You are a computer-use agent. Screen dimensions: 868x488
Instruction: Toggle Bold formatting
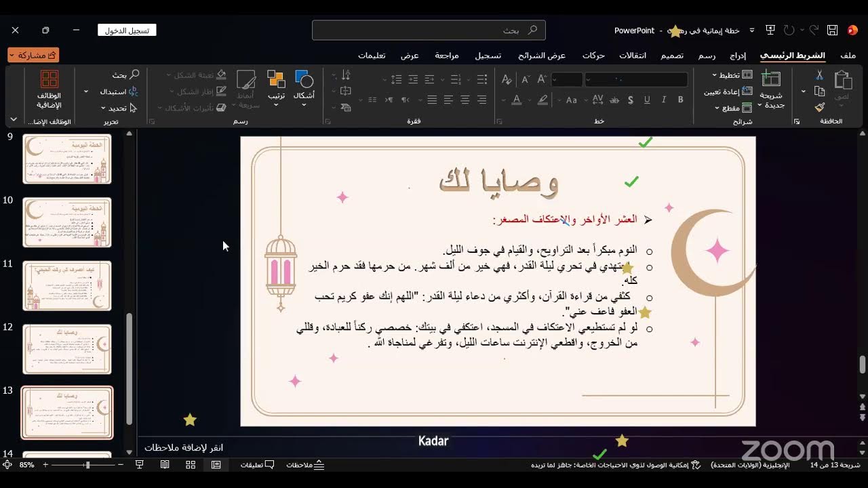point(680,100)
